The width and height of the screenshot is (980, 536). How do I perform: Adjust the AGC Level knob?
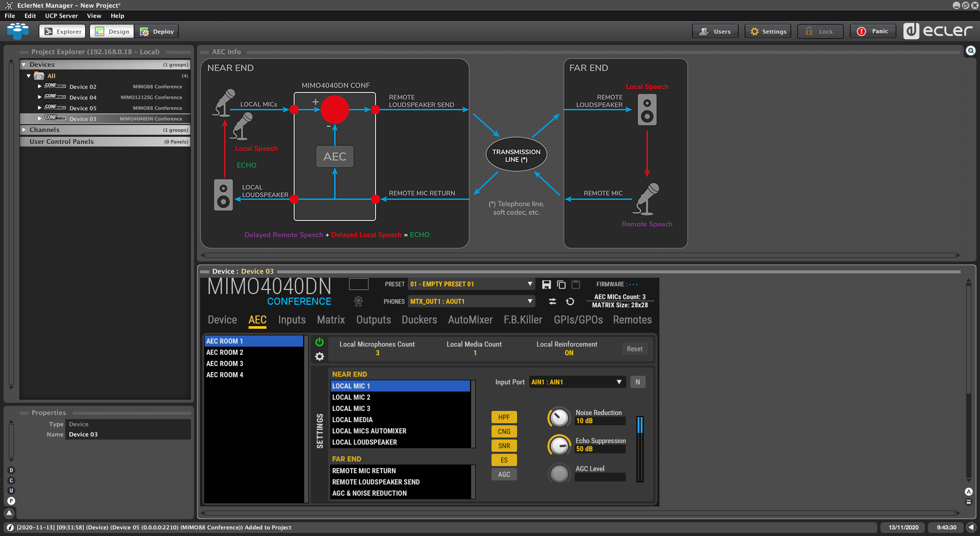(559, 474)
